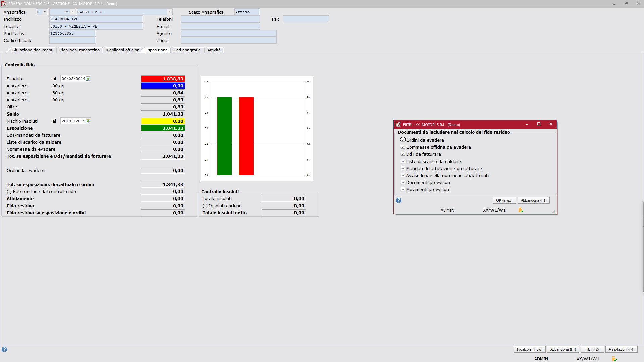
Task: Click the status icon in Filtri dialog footer
Action: coord(521,210)
